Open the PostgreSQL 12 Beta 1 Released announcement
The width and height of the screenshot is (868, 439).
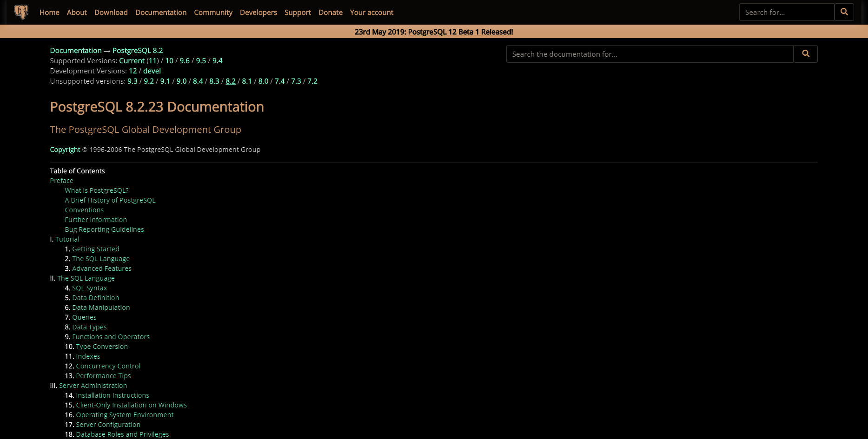pos(459,32)
